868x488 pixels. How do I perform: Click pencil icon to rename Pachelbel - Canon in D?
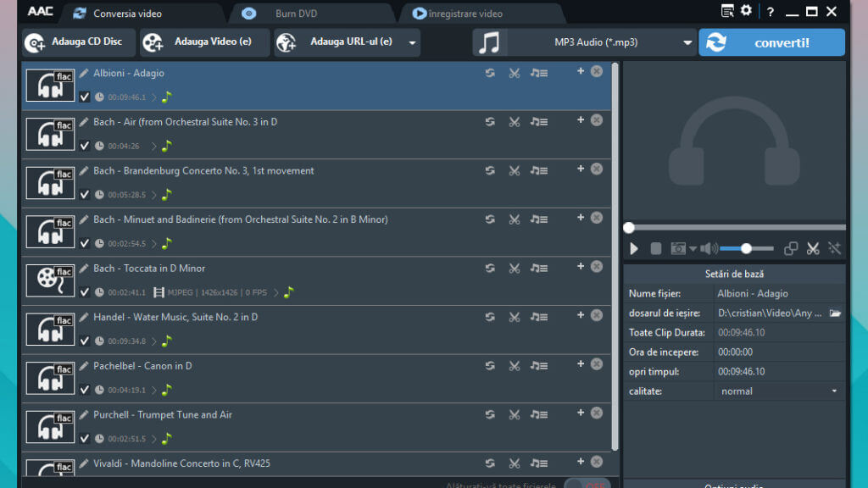point(84,366)
